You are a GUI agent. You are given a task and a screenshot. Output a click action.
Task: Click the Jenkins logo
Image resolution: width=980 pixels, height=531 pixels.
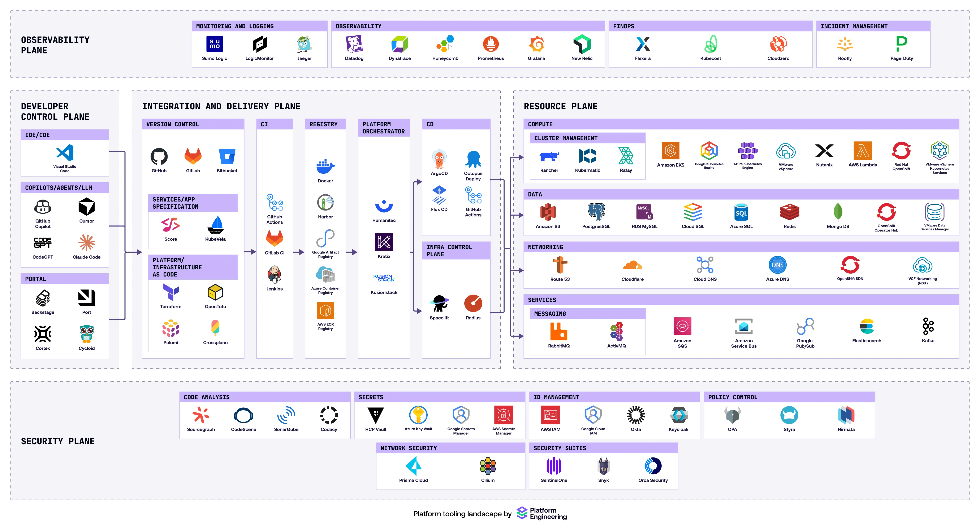click(274, 274)
